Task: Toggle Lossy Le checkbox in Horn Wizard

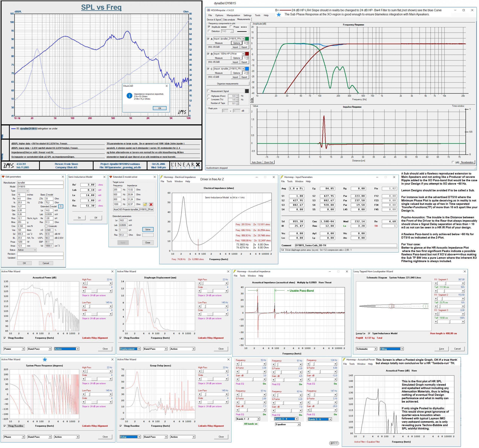Action: point(369,333)
